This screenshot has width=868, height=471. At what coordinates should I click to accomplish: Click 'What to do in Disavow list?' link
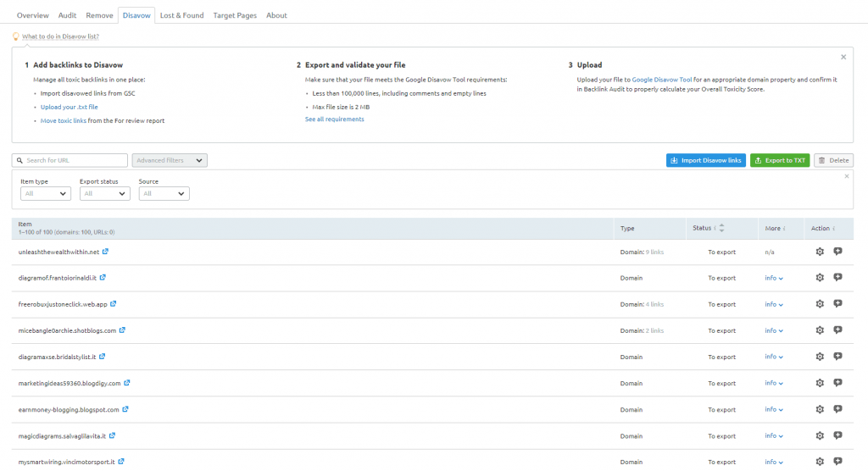[60, 36]
